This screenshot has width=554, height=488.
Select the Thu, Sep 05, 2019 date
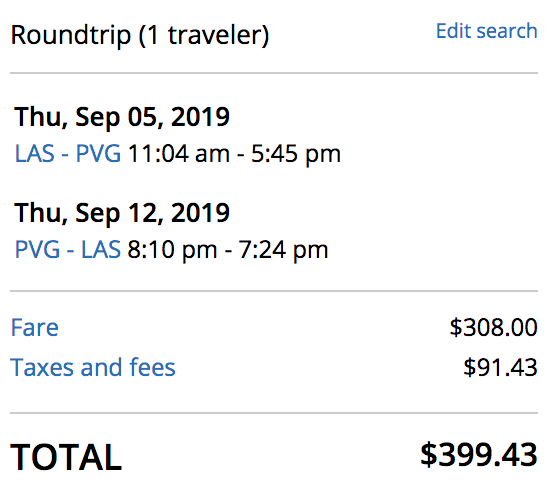pyautogui.click(x=122, y=117)
